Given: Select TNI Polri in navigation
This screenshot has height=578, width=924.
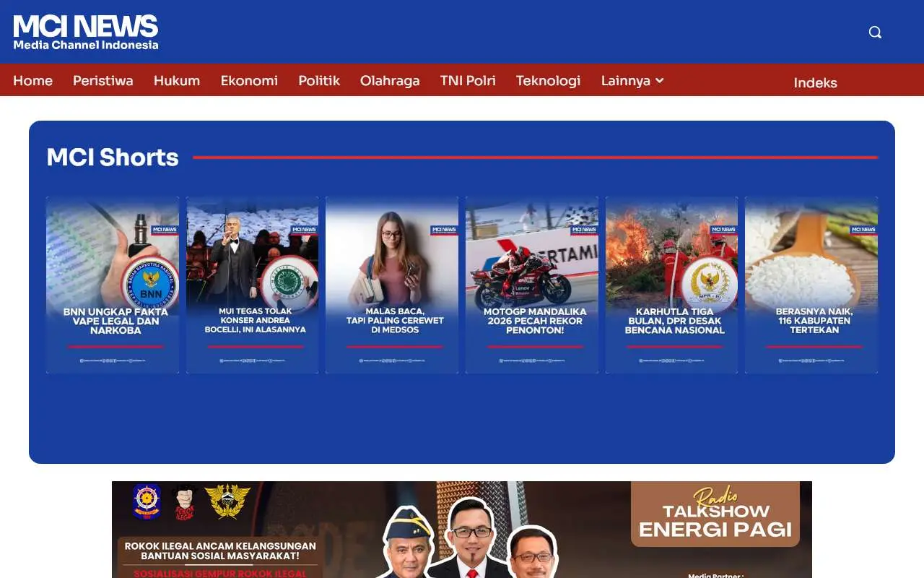Looking at the screenshot, I should (x=468, y=81).
